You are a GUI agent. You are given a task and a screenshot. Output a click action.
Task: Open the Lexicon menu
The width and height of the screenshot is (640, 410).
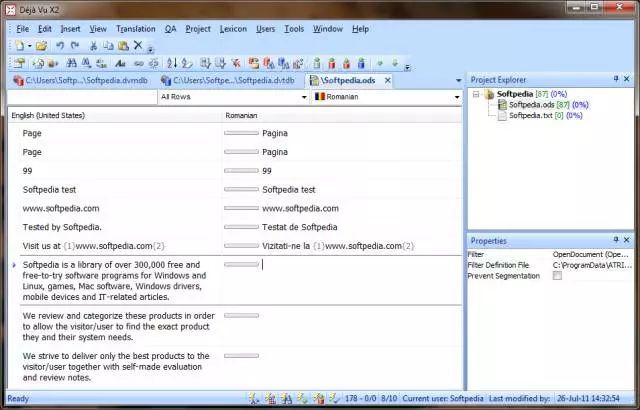click(x=233, y=29)
